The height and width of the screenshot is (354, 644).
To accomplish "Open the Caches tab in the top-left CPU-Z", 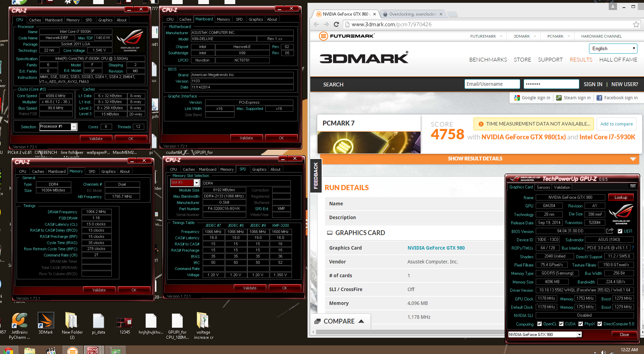I will tap(35, 20).
